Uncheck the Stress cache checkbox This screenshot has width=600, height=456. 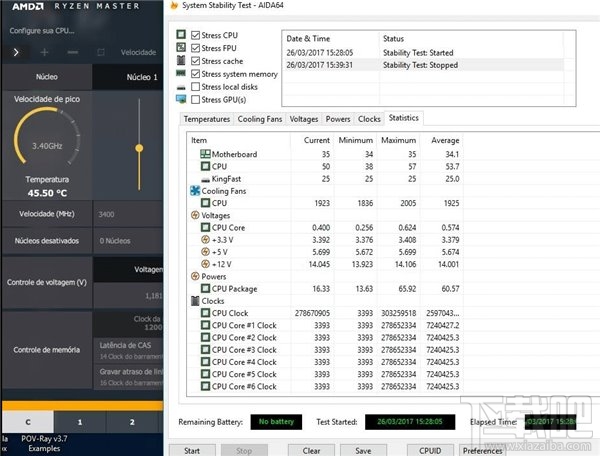196,61
